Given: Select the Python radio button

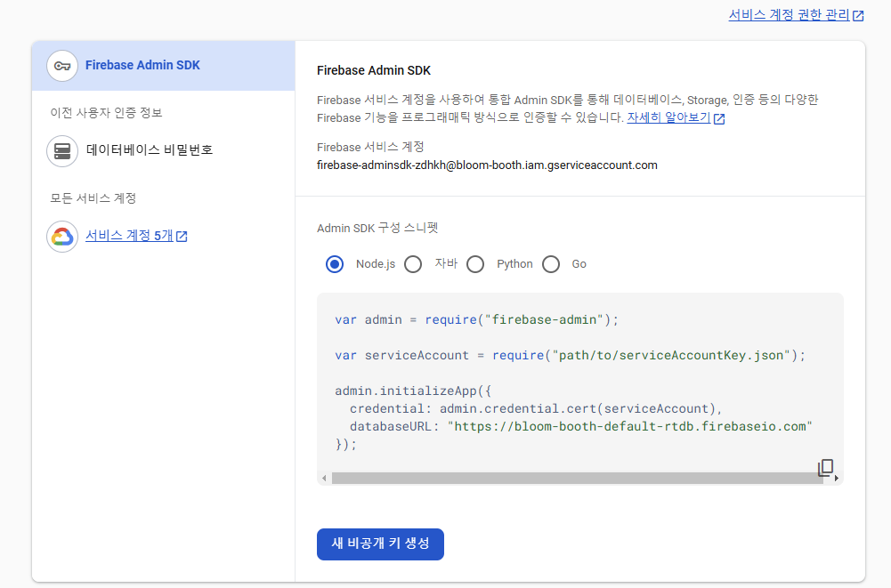Looking at the screenshot, I should click(475, 264).
